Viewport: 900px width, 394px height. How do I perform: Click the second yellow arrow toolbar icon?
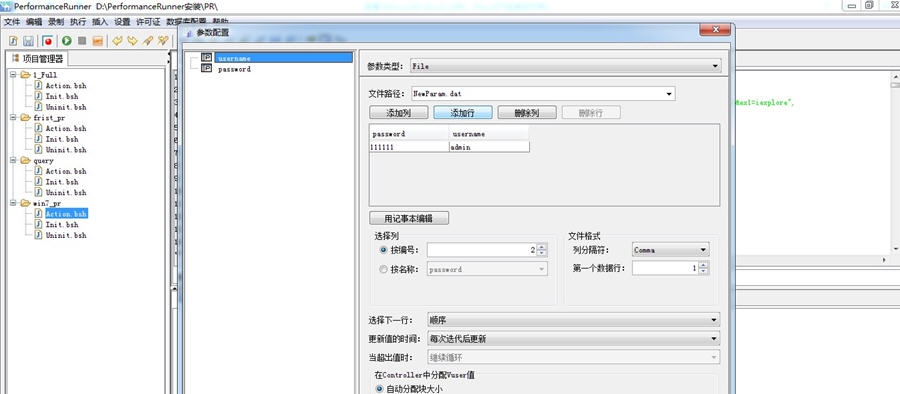(x=133, y=41)
